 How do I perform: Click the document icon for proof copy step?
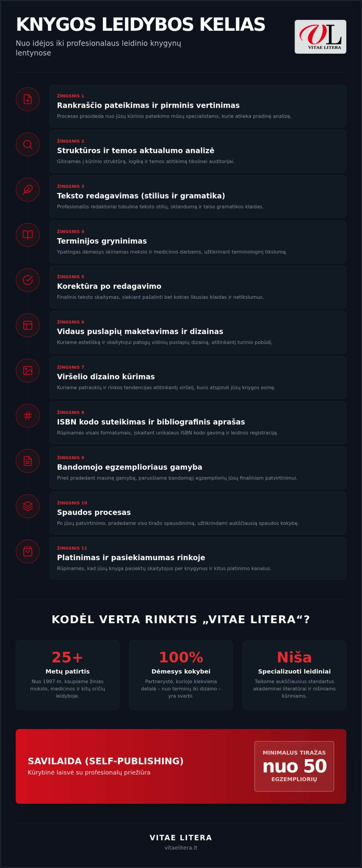[x=28, y=461]
